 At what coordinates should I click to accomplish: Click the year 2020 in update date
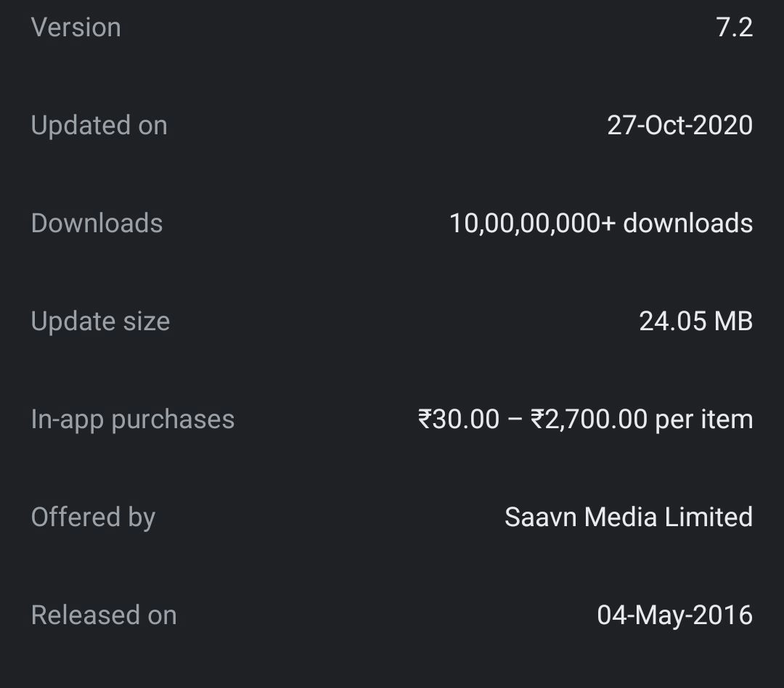point(723,126)
